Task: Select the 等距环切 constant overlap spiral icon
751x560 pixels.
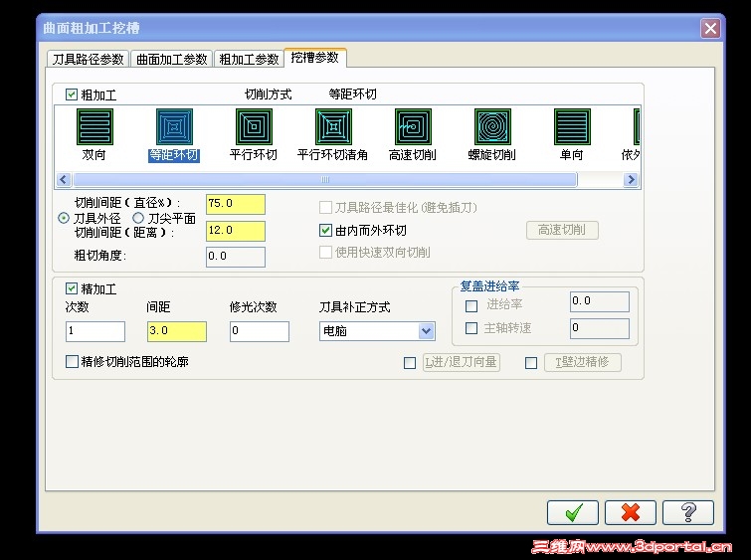Action: tap(174, 127)
